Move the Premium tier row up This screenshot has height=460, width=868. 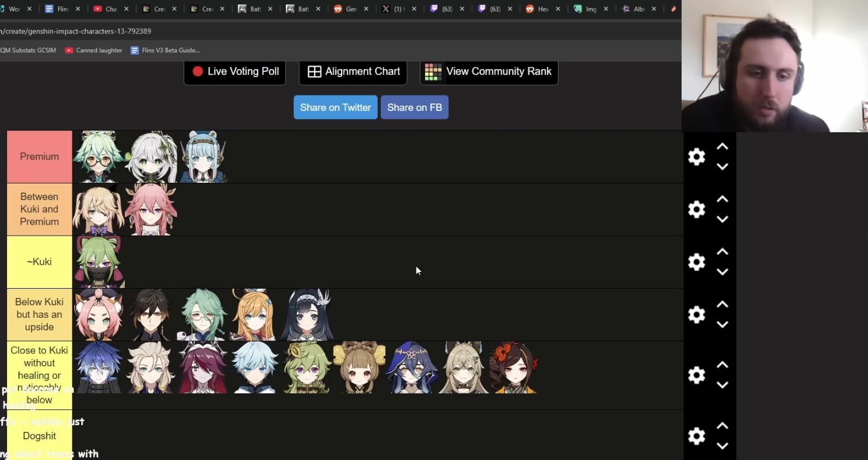point(722,147)
